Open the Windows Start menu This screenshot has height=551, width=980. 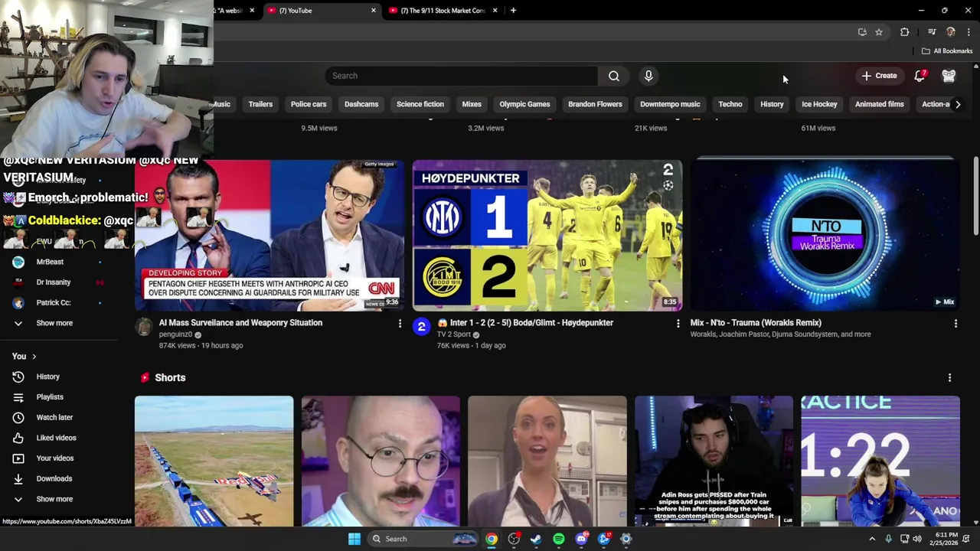(x=354, y=539)
